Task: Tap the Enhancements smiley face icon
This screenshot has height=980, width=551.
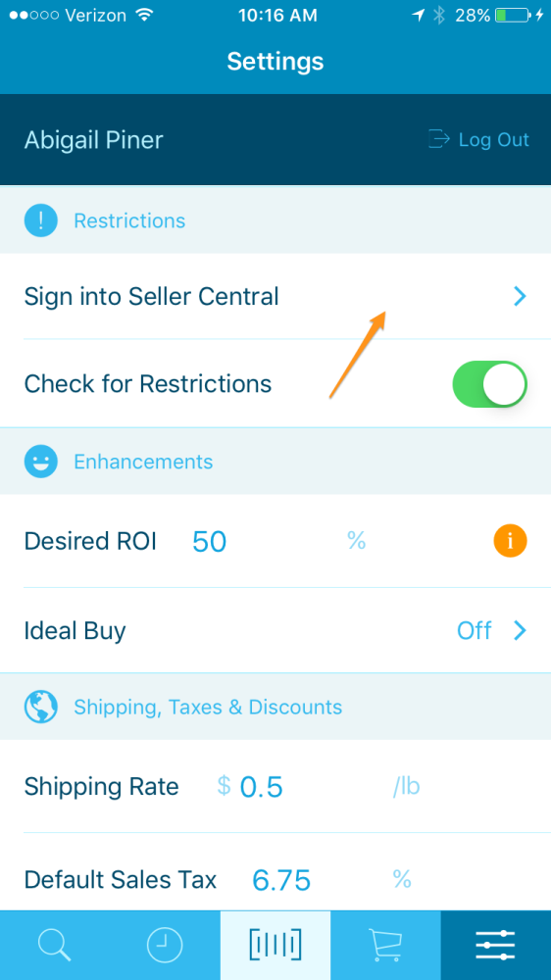Action: click(x=41, y=462)
